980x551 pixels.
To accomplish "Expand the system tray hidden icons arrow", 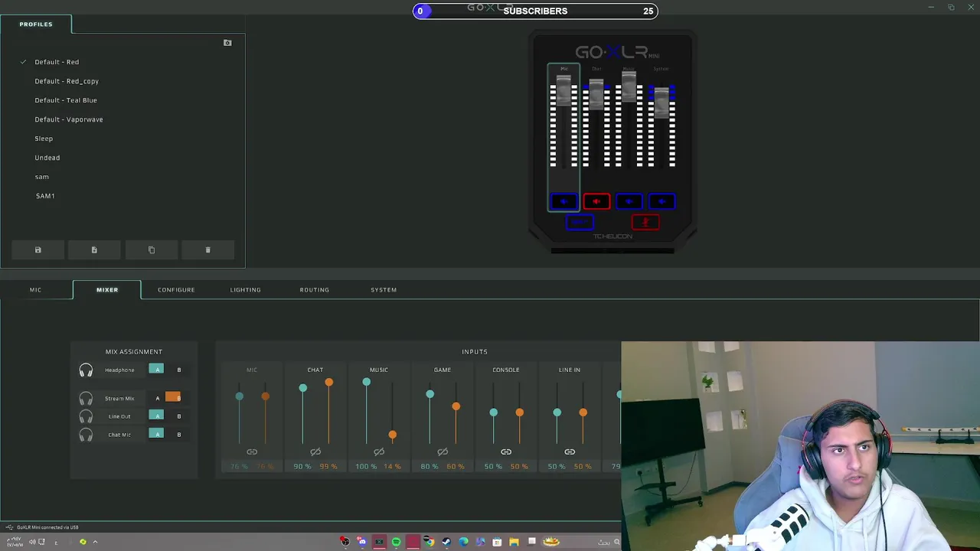I will 95,542.
